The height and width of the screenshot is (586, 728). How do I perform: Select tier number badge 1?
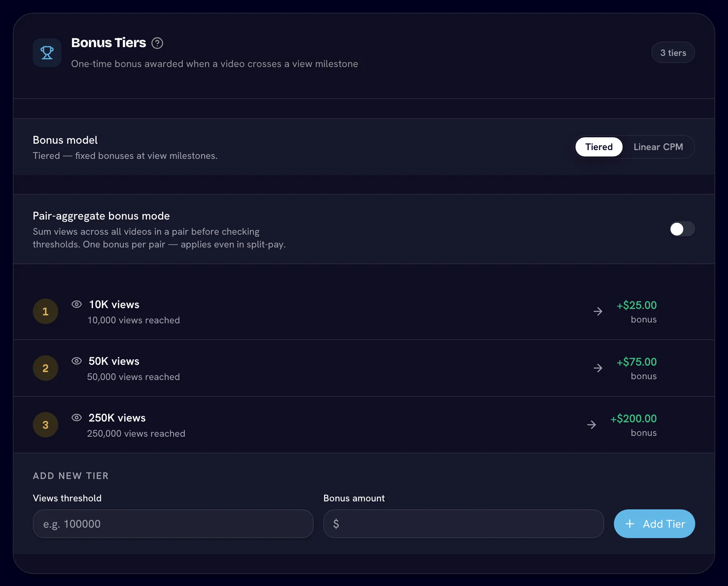click(x=45, y=311)
